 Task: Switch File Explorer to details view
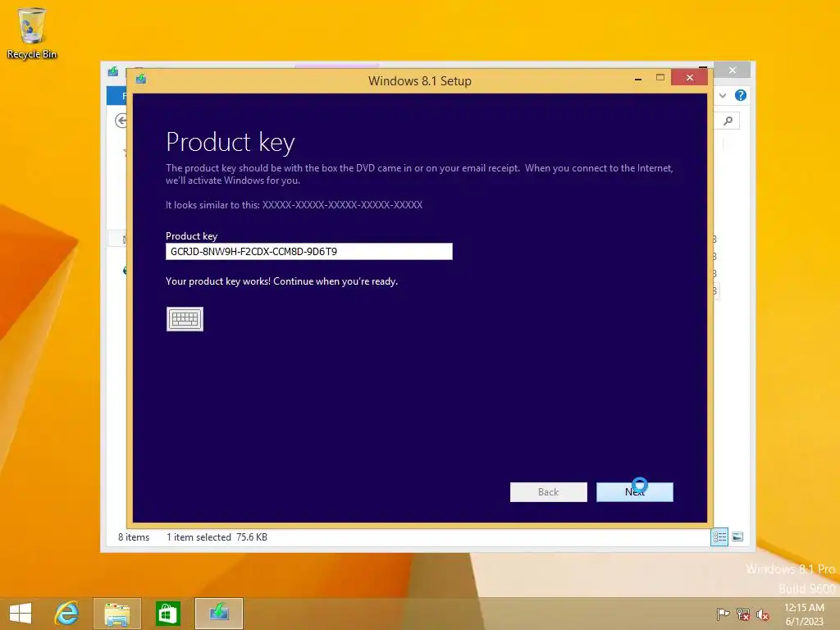tap(719, 536)
